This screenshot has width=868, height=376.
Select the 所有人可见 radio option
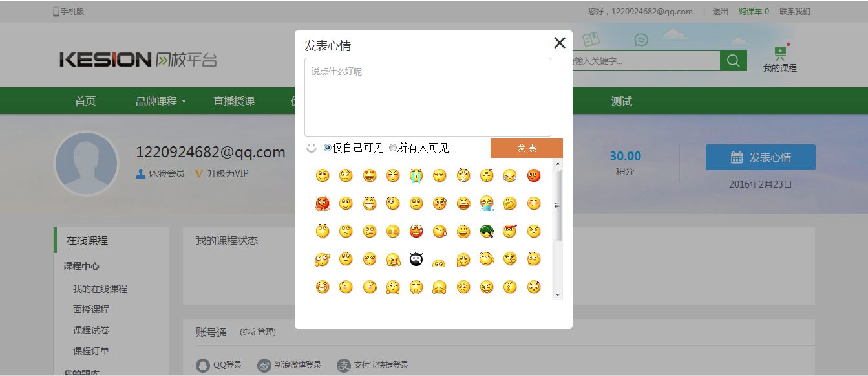pyautogui.click(x=393, y=148)
